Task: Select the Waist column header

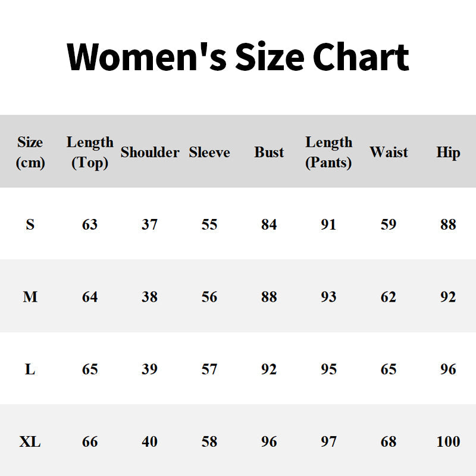Action: 389,152
